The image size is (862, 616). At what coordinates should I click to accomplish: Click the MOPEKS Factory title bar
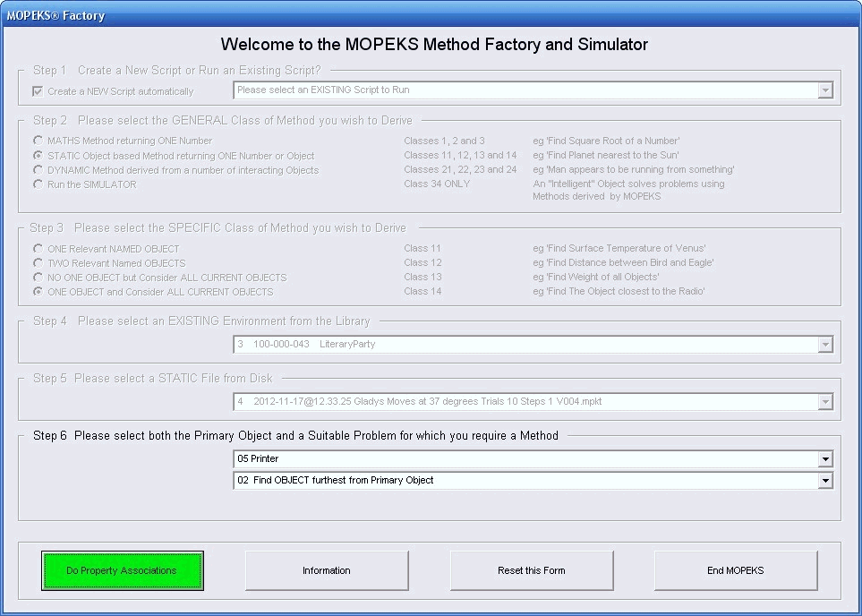tap(431, 15)
